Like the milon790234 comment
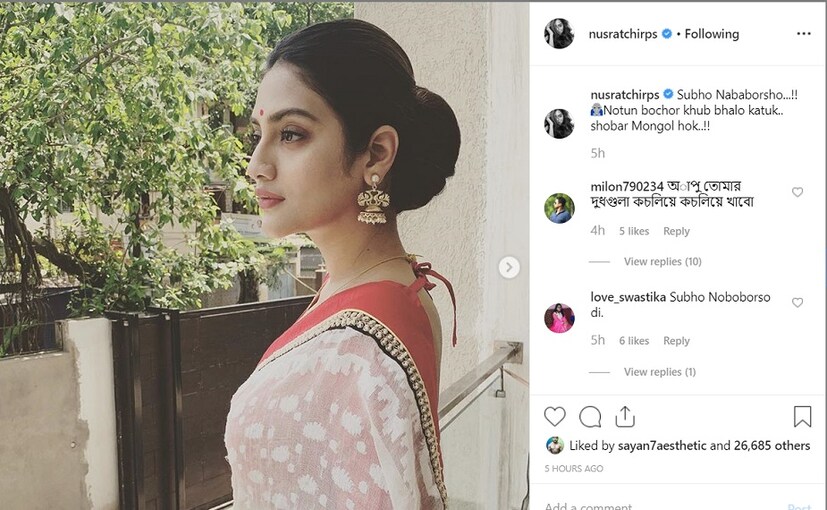Screen dimensions: 827x510 tap(797, 192)
